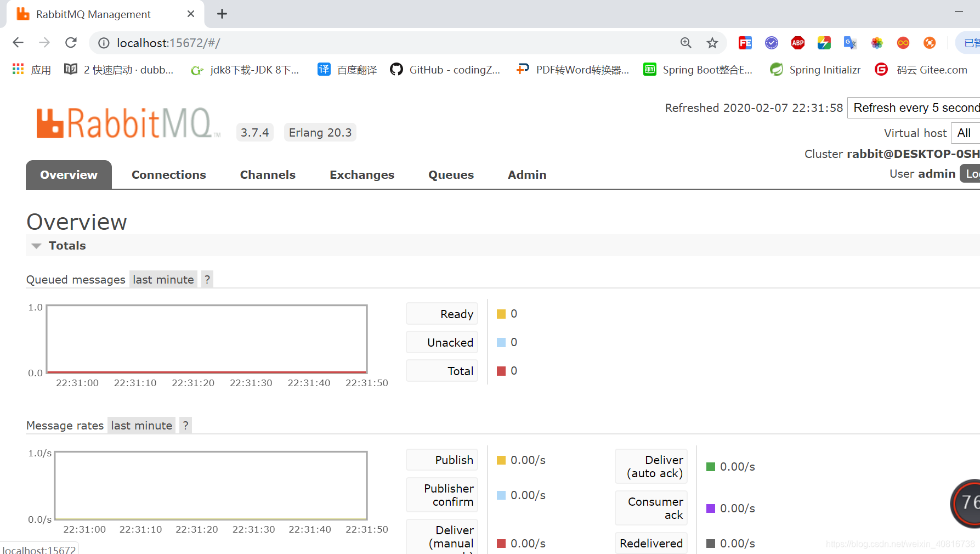980x554 pixels.
Task: Click the purple Consumer ack swatch
Action: (x=711, y=508)
